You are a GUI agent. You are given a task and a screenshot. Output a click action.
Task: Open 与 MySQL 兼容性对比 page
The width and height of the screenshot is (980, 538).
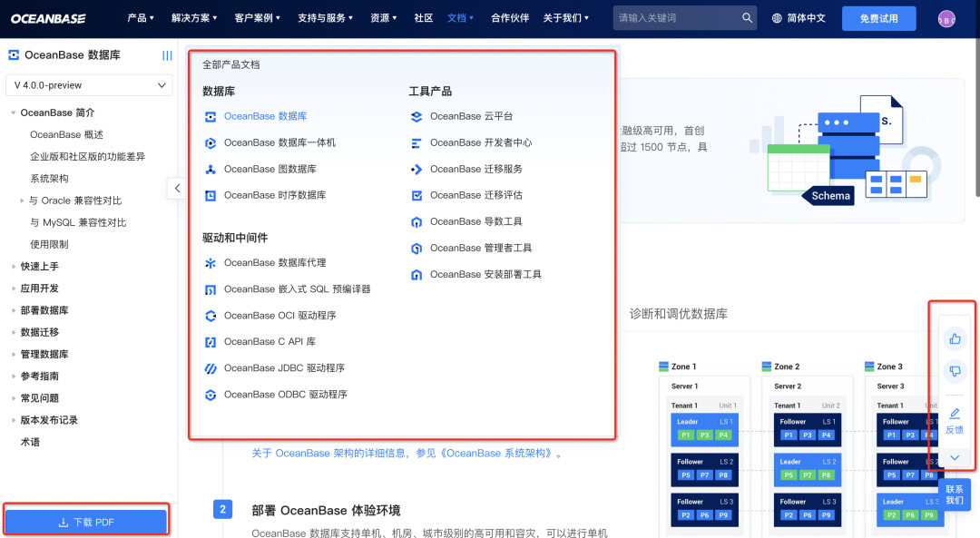(x=78, y=222)
